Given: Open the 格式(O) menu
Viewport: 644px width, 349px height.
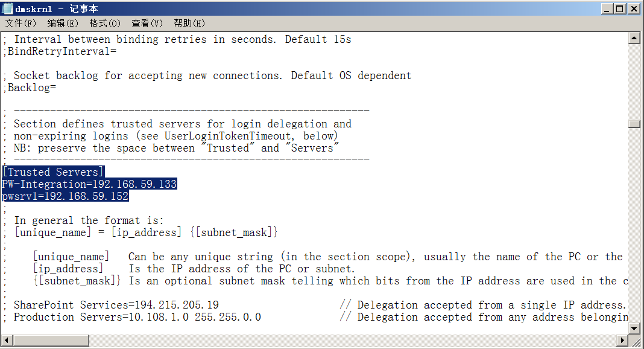Looking at the screenshot, I should coord(105,24).
